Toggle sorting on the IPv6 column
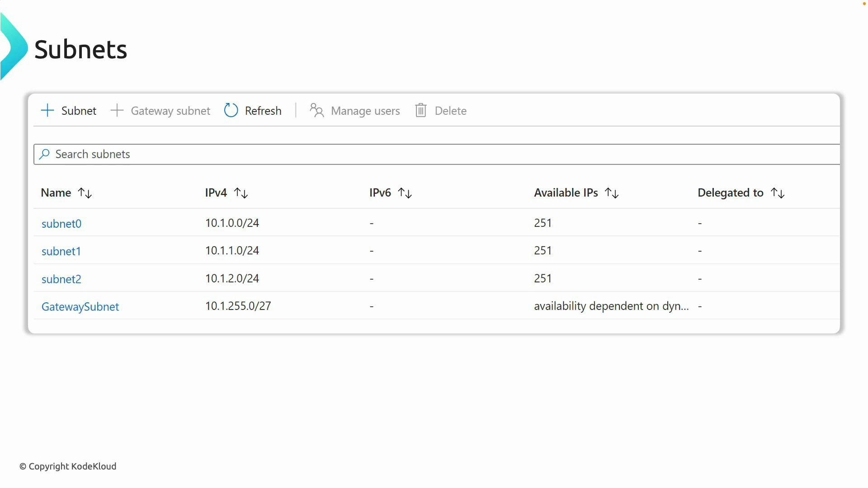The height and width of the screenshot is (488, 868). [x=405, y=193]
